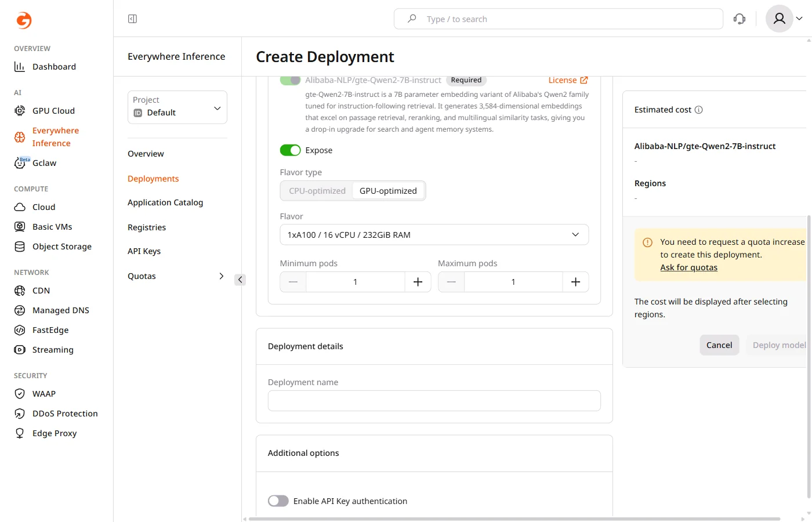Open the user account avatar

780,19
